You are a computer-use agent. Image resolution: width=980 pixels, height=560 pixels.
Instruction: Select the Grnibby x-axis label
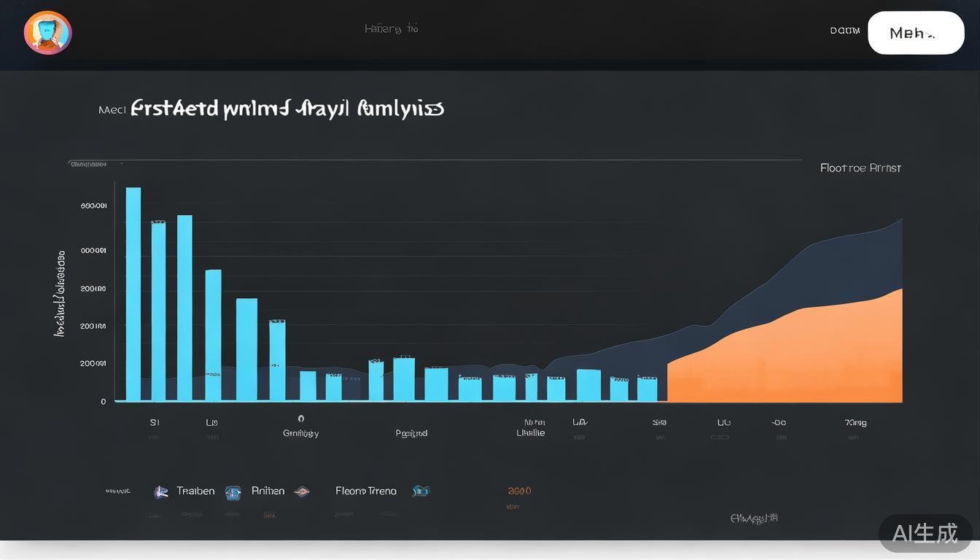point(300,433)
